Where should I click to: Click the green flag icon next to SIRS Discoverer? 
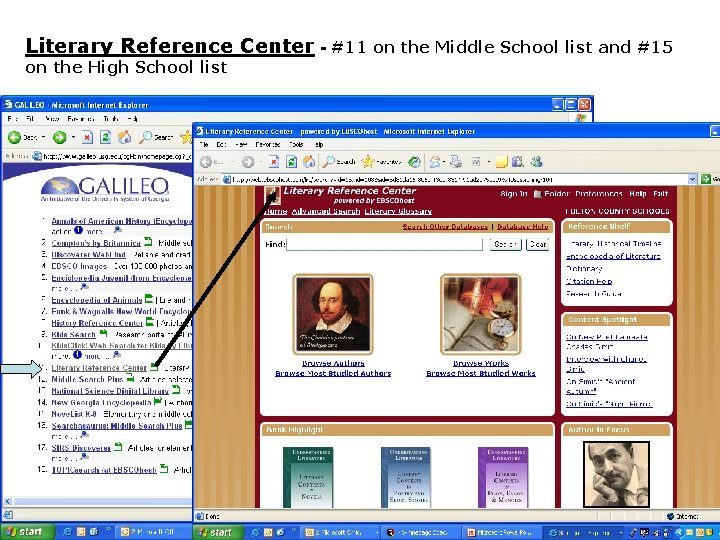(118, 446)
